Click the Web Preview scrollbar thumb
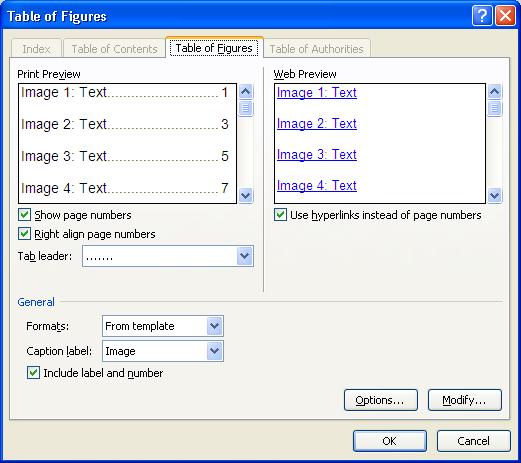 495,108
